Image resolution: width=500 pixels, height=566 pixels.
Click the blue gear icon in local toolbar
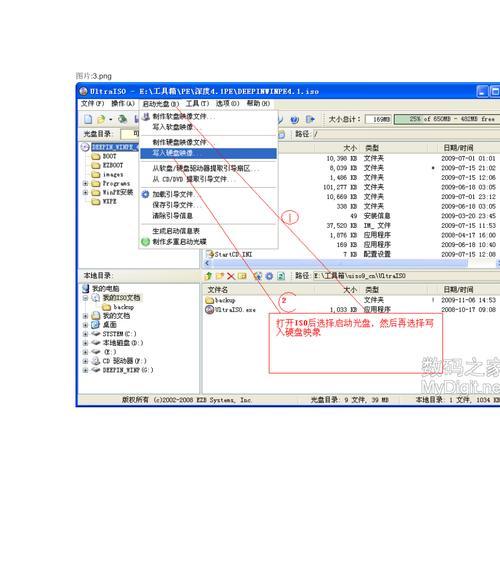(x=269, y=276)
